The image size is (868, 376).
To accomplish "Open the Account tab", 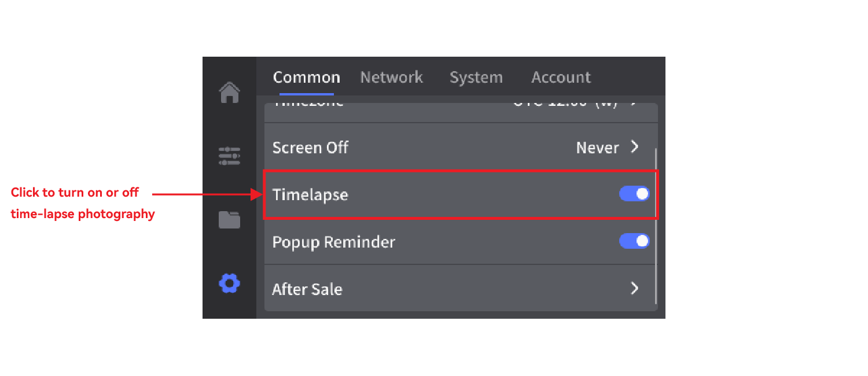I will click(x=561, y=78).
